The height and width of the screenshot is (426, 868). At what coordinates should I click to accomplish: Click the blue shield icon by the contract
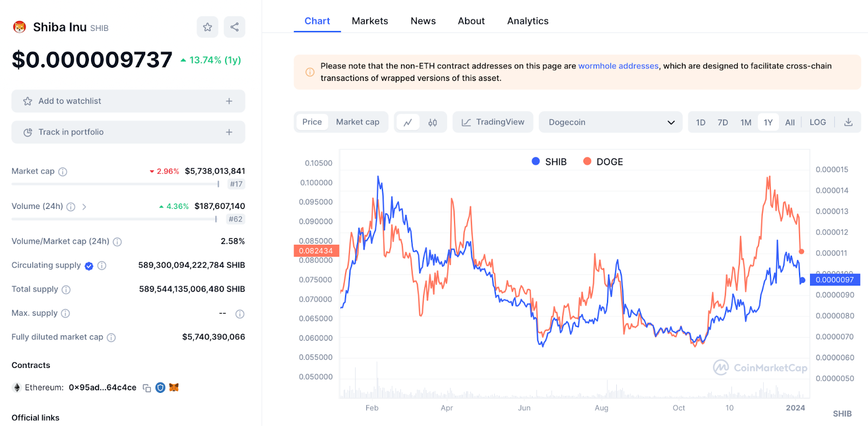point(160,387)
